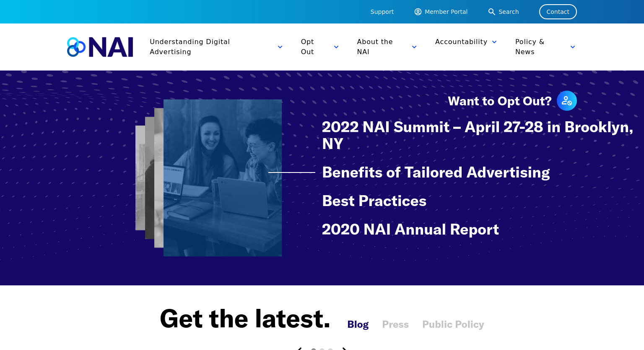Open 2022 NAI Summit slide link
Viewport: 644px width, 350px height.
coord(478,135)
